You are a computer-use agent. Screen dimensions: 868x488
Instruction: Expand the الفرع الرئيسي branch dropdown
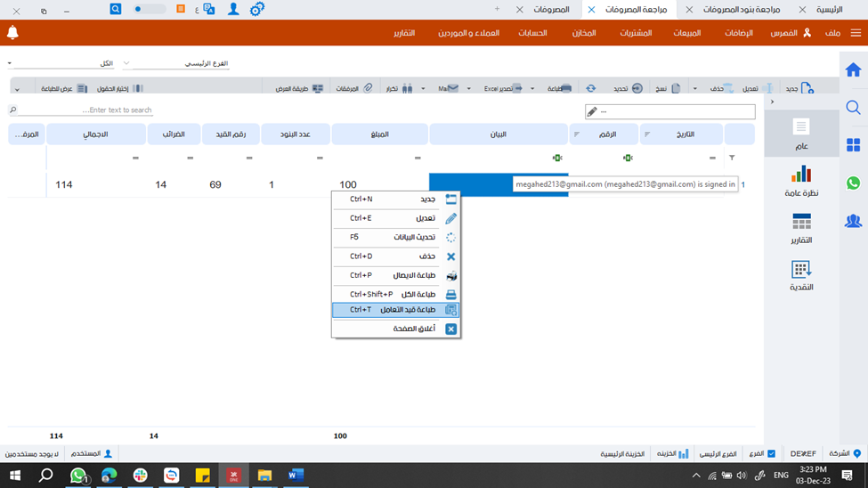(x=126, y=64)
